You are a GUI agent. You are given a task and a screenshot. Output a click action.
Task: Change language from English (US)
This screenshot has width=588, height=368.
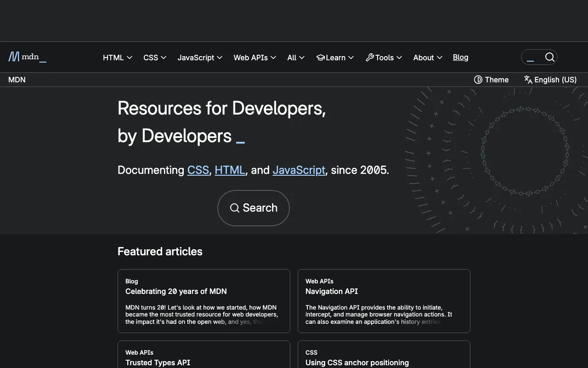(x=550, y=80)
